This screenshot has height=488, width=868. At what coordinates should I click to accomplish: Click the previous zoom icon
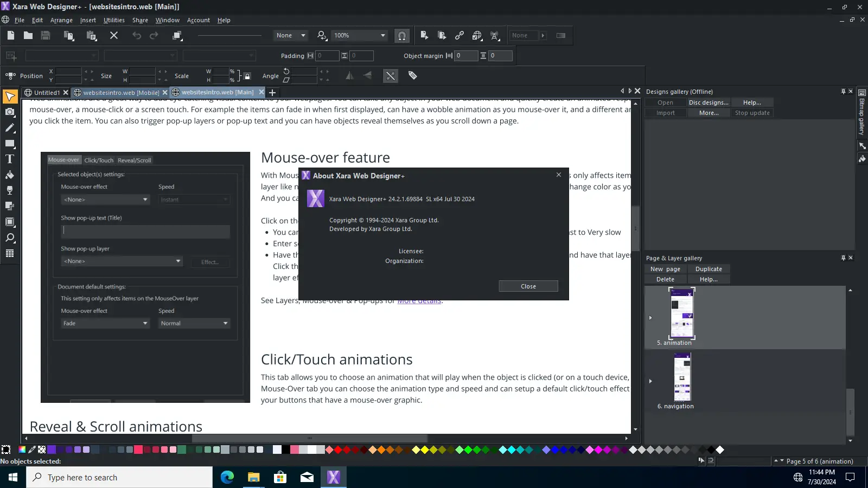(322, 36)
